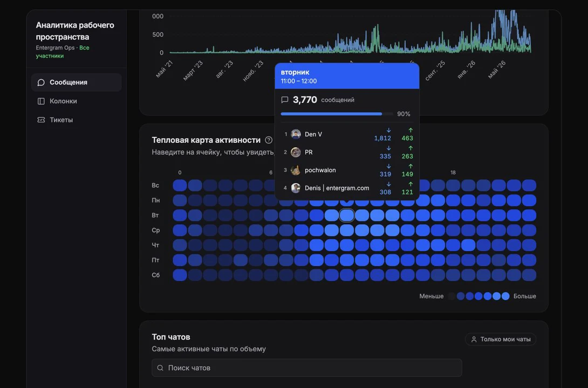
Task: Select the Чт row last heatmap cell
Action: [529, 245]
